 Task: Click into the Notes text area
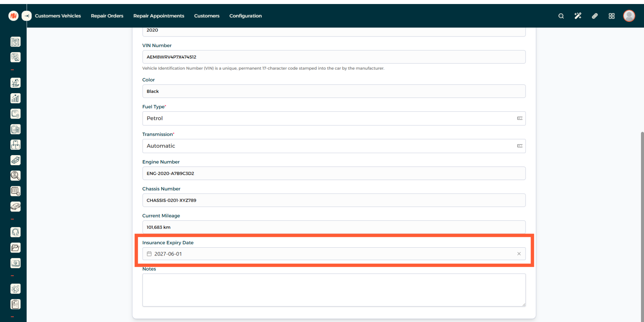click(x=334, y=290)
